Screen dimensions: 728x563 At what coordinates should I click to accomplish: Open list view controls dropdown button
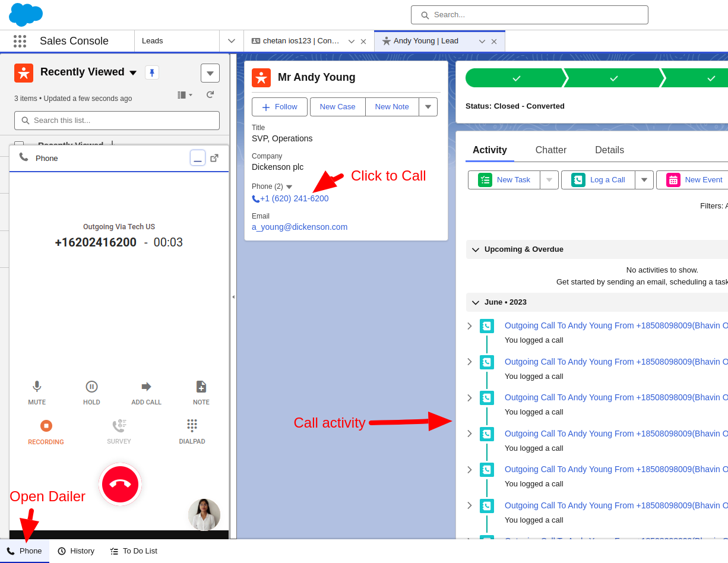tap(210, 73)
